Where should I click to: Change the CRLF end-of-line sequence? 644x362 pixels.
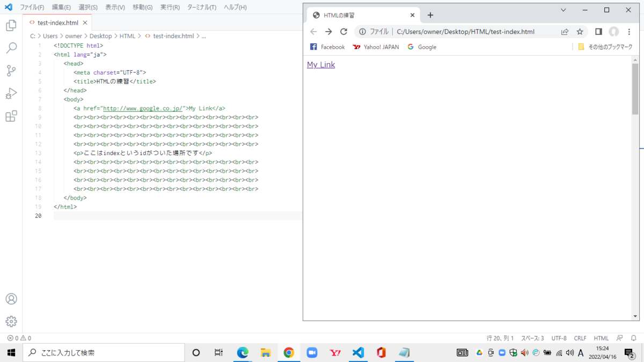click(x=580, y=338)
